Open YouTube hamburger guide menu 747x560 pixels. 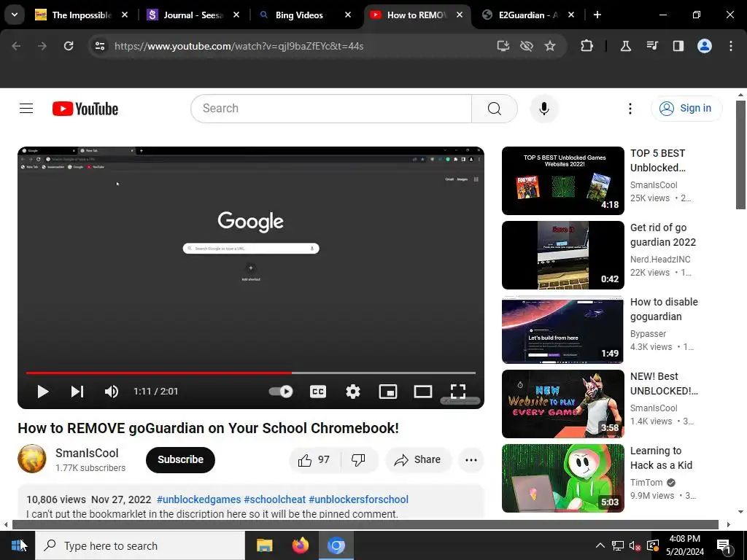pos(26,109)
